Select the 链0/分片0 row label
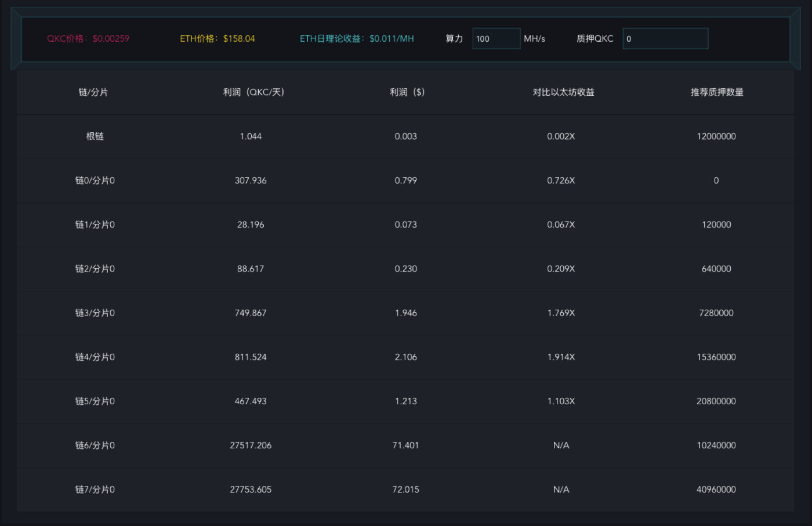Image resolution: width=812 pixels, height=526 pixels. click(95, 180)
